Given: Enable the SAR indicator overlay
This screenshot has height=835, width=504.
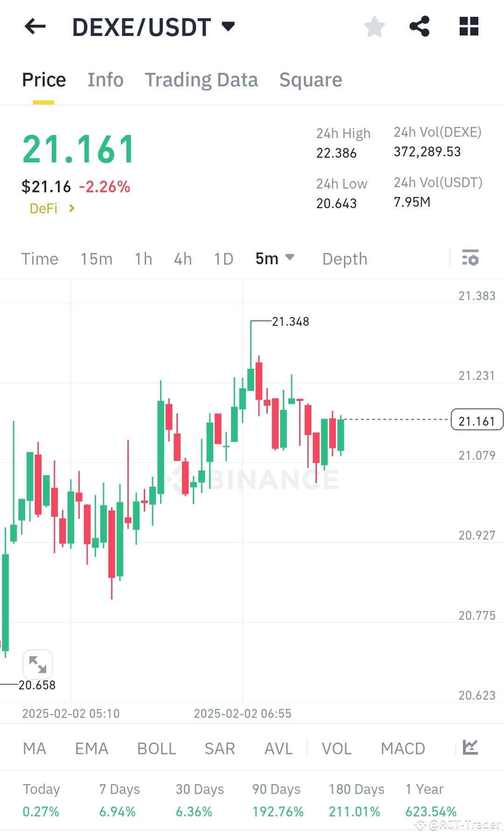Looking at the screenshot, I should 219,748.
